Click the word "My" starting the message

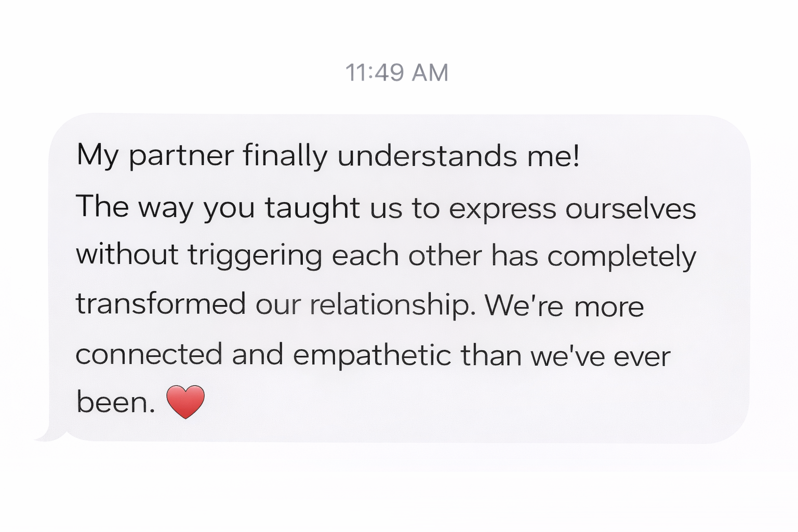point(97,156)
